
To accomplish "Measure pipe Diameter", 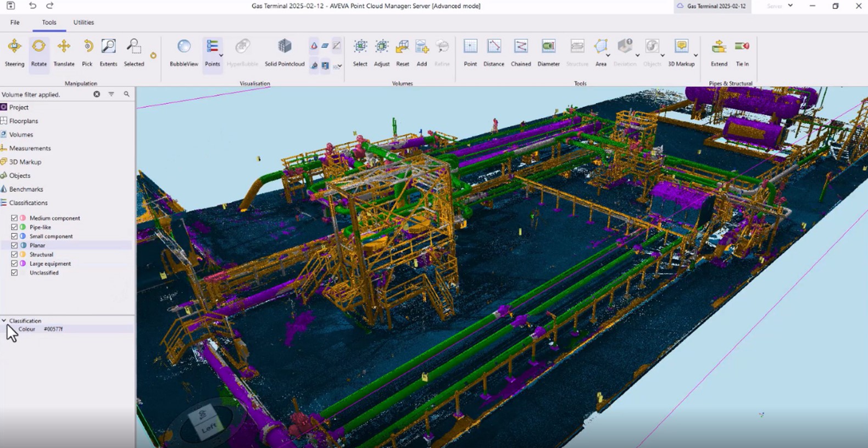I will click(x=548, y=53).
